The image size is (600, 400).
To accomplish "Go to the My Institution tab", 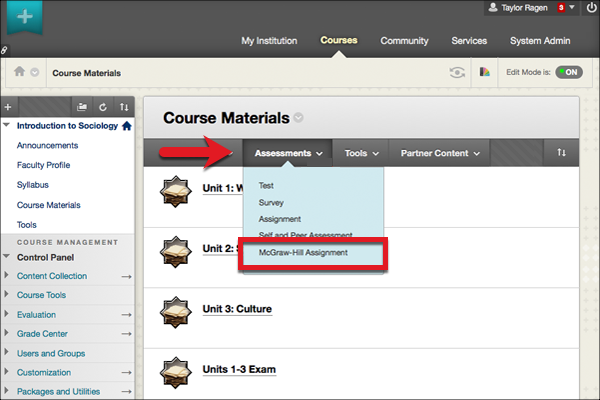I will pos(274,41).
